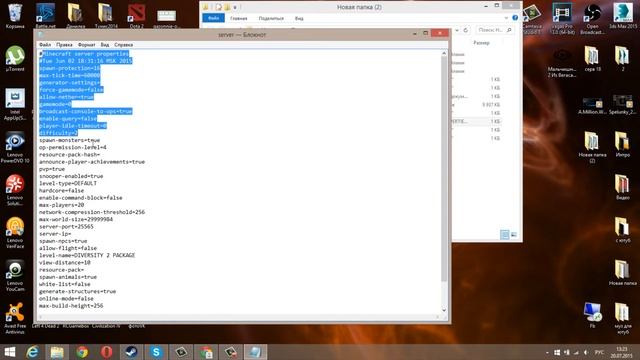Viewport: 640px width, 360px height.
Task: Open the Правка menu in Notepad
Action: tap(64, 44)
